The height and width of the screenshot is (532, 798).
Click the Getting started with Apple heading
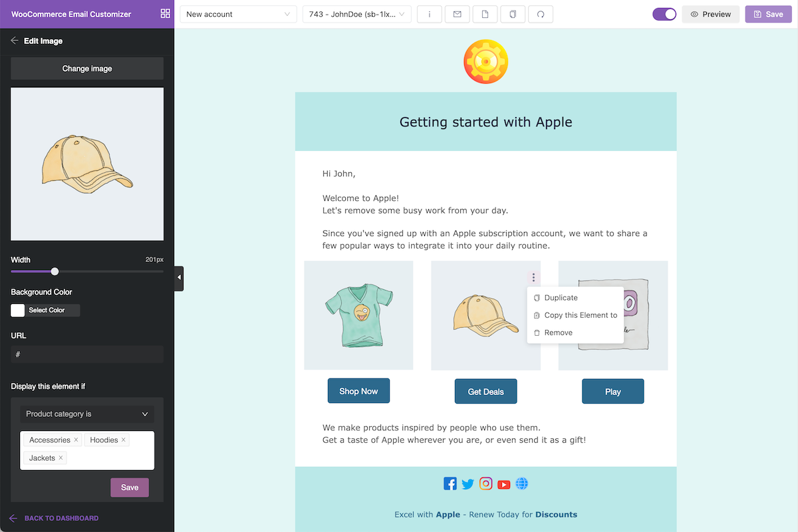pyautogui.click(x=486, y=122)
